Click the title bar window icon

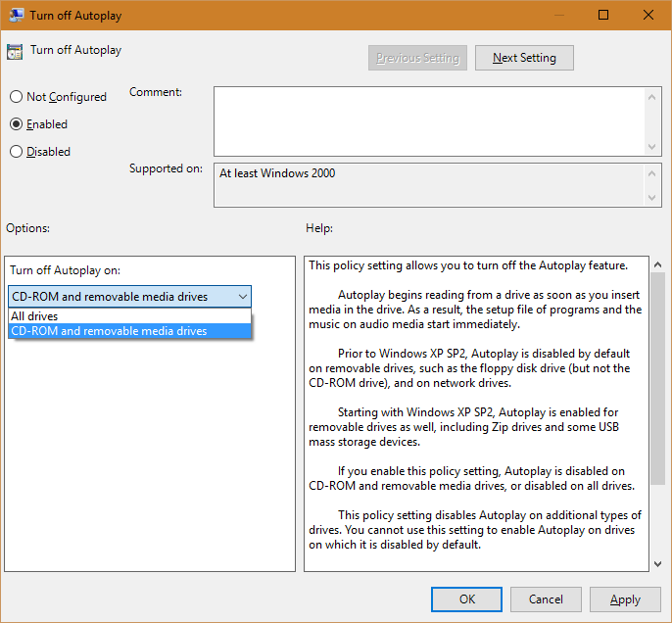pyautogui.click(x=16, y=15)
